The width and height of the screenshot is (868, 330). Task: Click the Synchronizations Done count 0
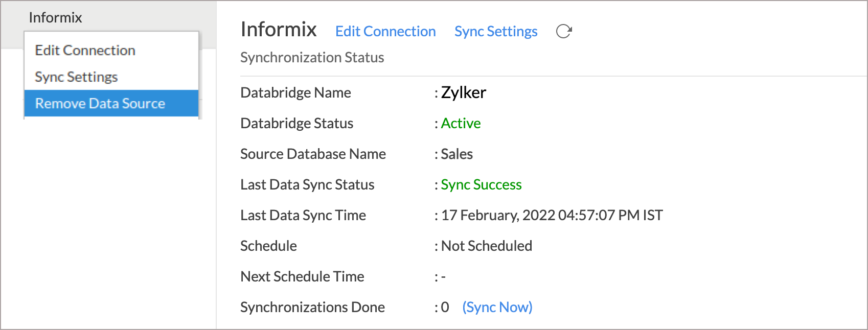(x=445, y=307)
